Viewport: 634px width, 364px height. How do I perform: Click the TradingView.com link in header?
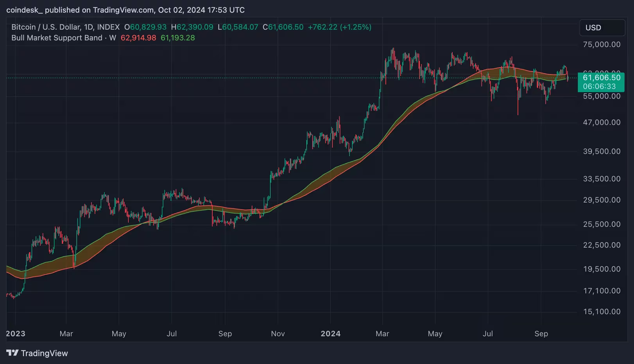coord(122,10)
